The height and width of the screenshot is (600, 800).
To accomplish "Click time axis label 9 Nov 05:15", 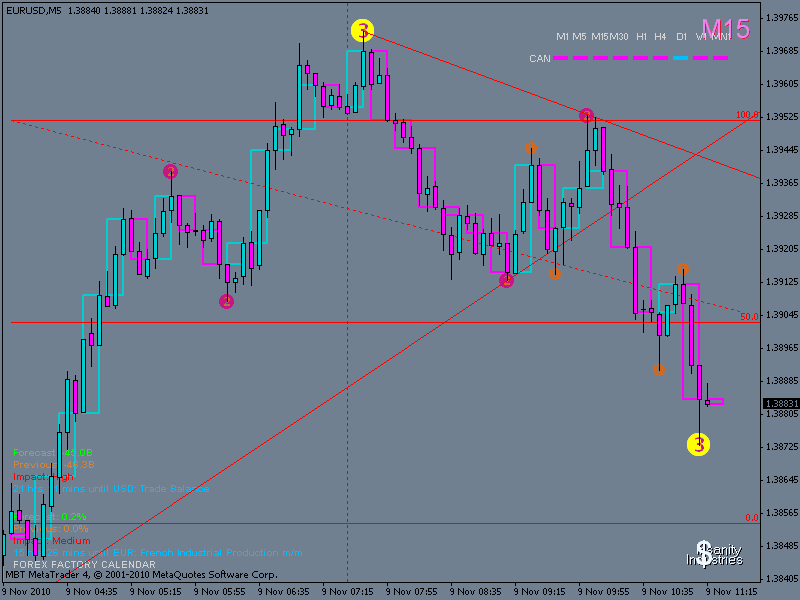I will pyautogui.click(x=156, y=592).
